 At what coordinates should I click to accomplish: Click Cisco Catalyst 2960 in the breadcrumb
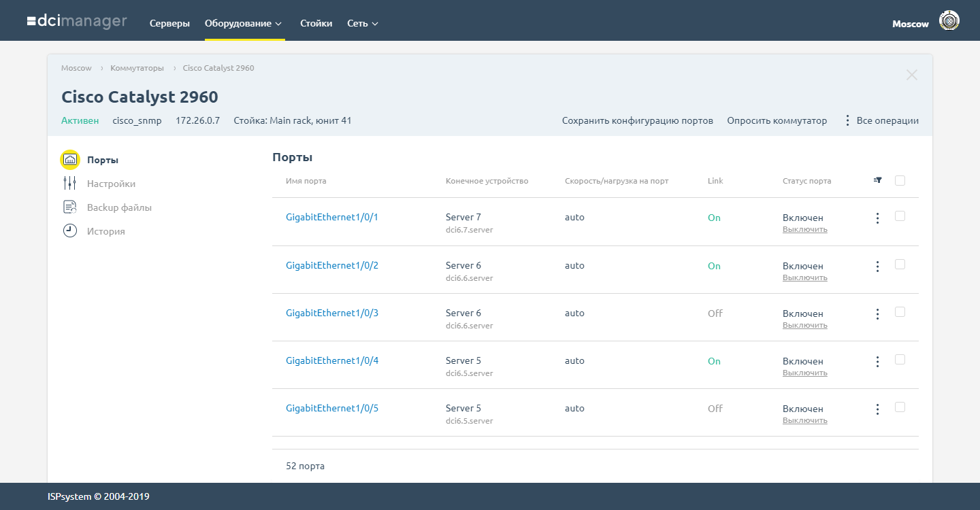point(218,68)
